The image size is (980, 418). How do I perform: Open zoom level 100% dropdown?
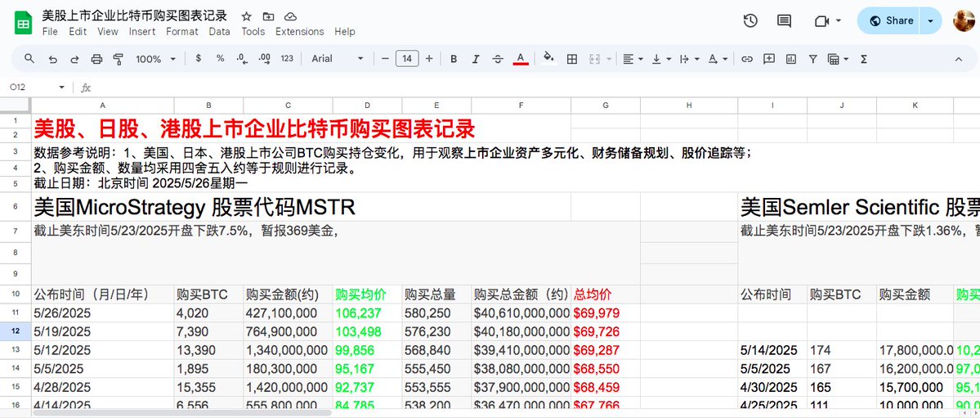155,59
